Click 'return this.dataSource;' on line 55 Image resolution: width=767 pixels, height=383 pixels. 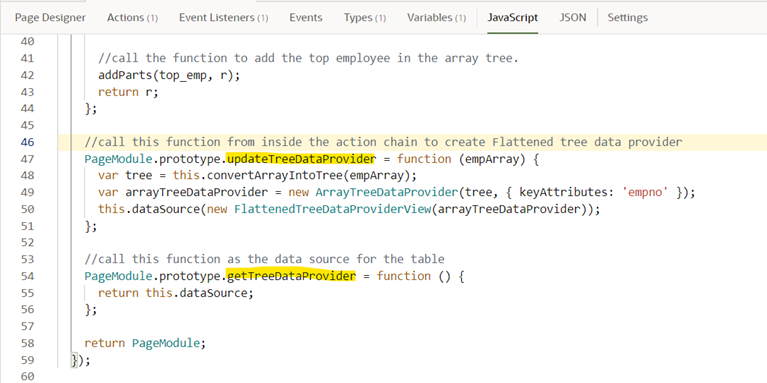176,293
